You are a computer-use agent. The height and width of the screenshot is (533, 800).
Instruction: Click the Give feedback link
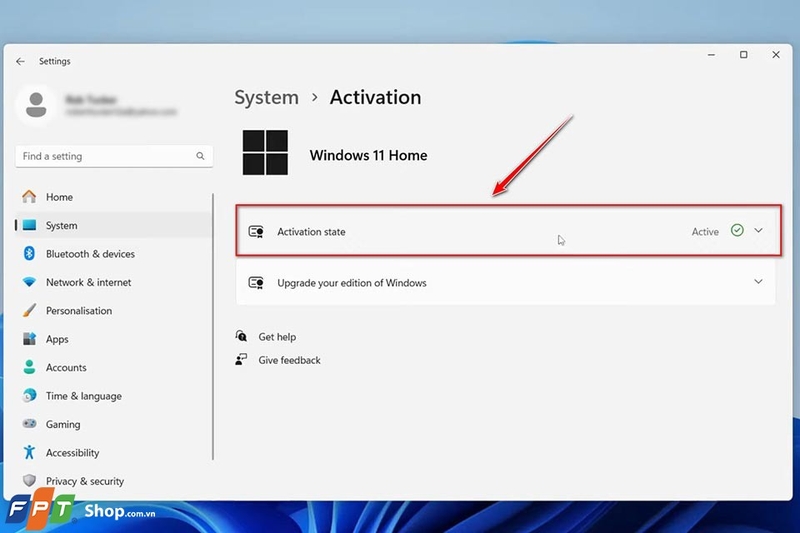pyautogui.click(x=289, y=360)
